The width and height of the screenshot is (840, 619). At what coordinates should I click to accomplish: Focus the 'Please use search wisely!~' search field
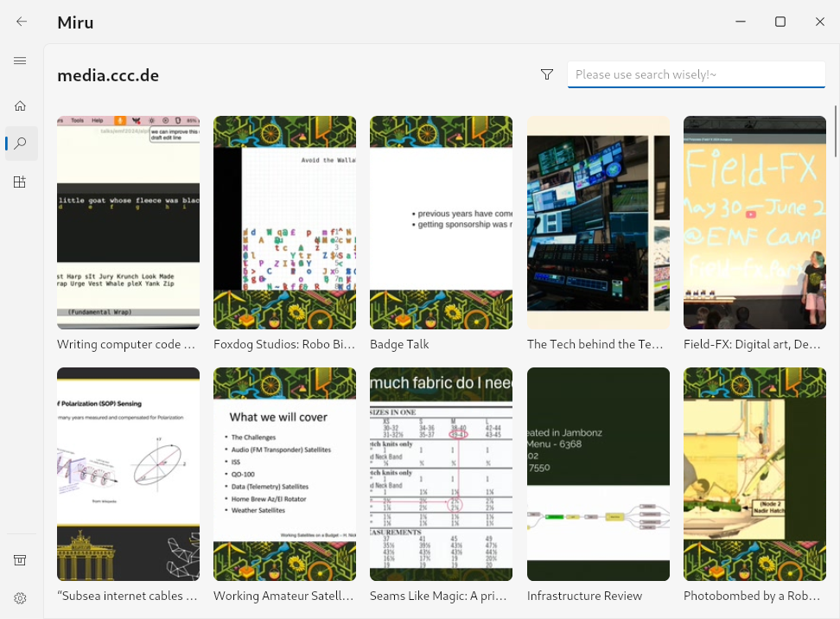coord(696,74)
